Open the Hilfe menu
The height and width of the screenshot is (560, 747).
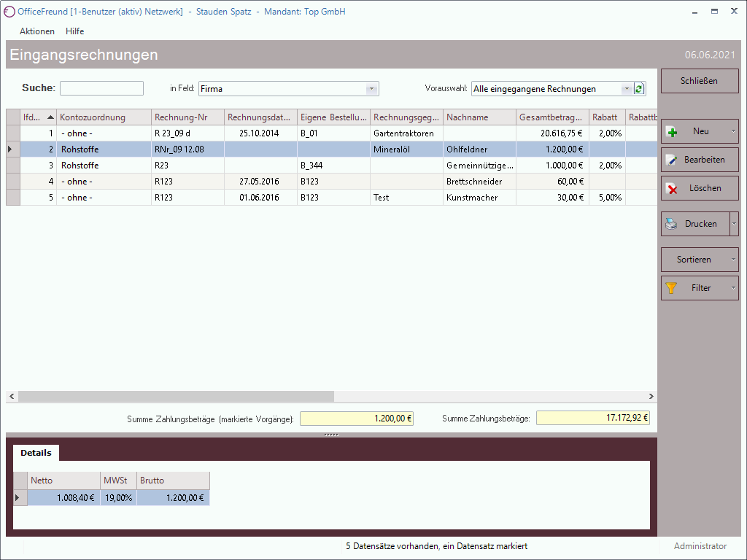click(x=74, y=31)
